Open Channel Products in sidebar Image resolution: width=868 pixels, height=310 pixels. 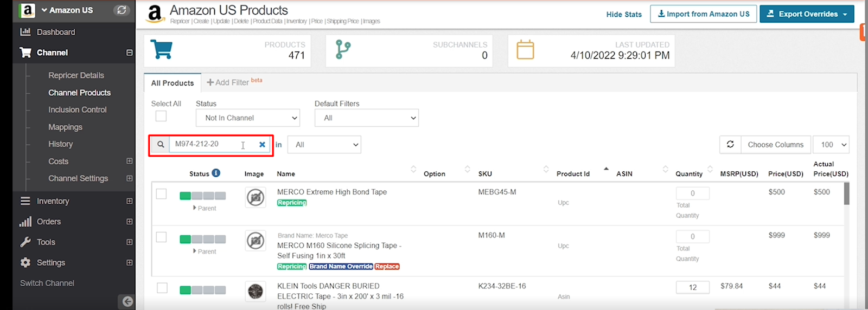79,93
